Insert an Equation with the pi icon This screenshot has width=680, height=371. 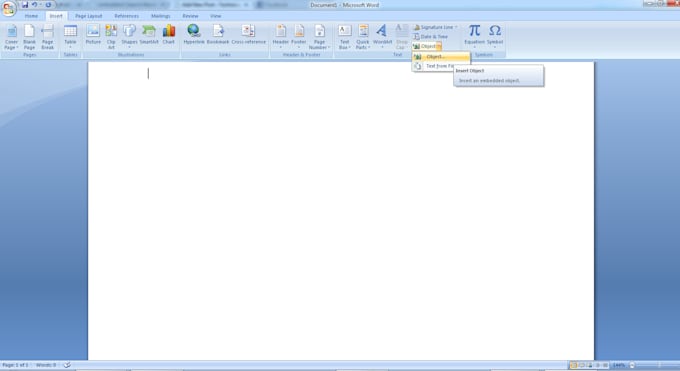pyautogui.click(x=474, y=37)
